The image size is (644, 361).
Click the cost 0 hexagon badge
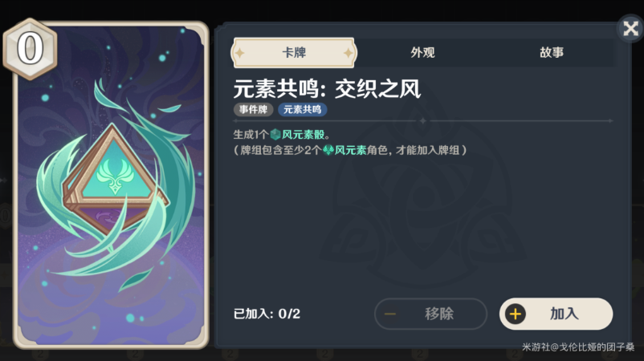pyautogui.click(x=30, y=49)
